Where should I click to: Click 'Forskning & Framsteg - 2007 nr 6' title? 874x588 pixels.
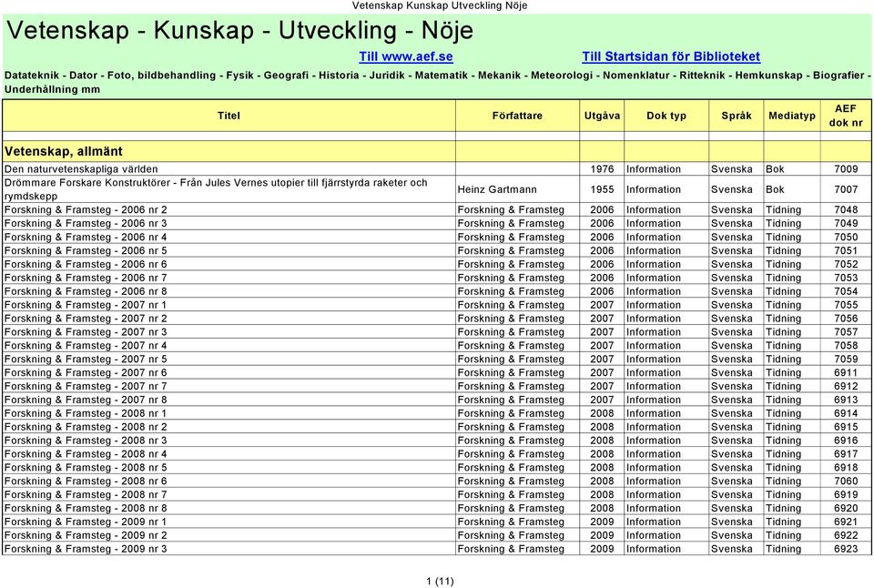tap(86, 372)
